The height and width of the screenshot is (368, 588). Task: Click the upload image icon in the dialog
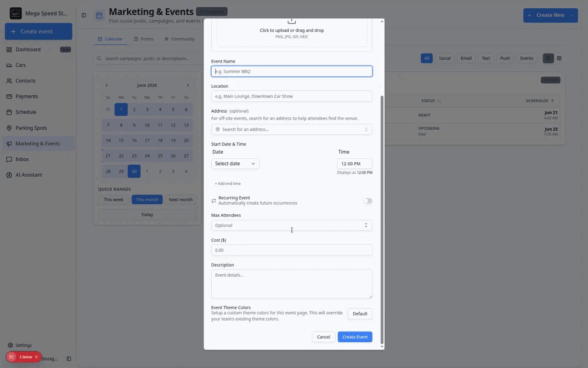click(292, 21)
